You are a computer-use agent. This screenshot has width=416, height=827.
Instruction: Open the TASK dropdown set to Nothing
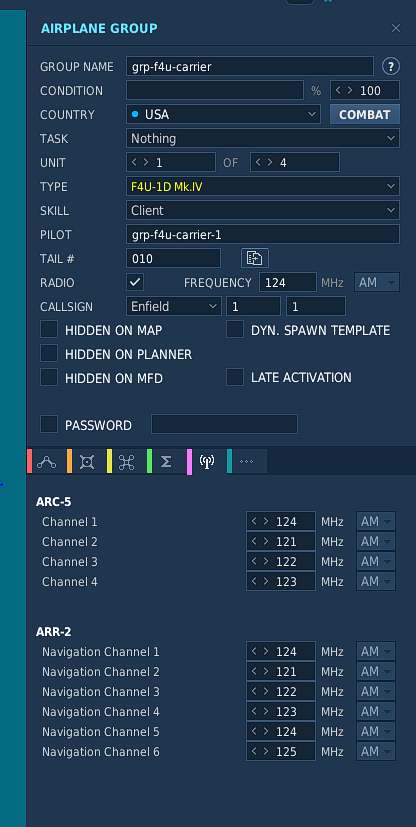click(263, 138)
